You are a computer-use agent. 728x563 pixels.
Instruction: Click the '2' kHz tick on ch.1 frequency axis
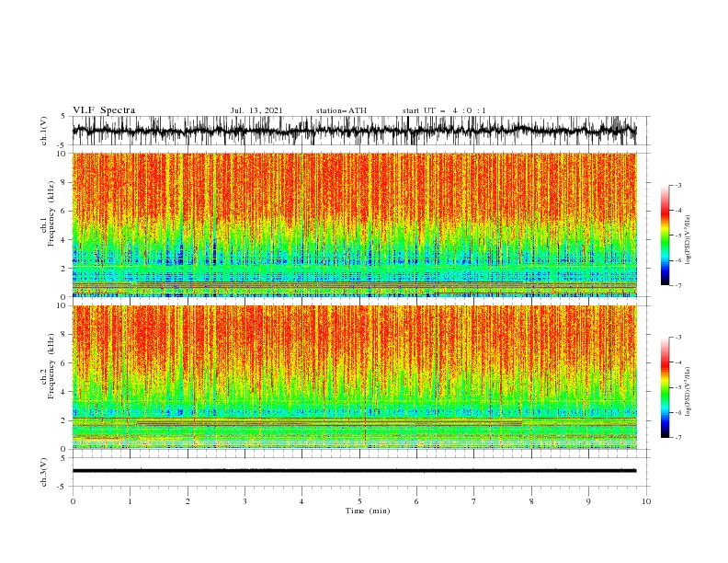click(x=63, y=269)
